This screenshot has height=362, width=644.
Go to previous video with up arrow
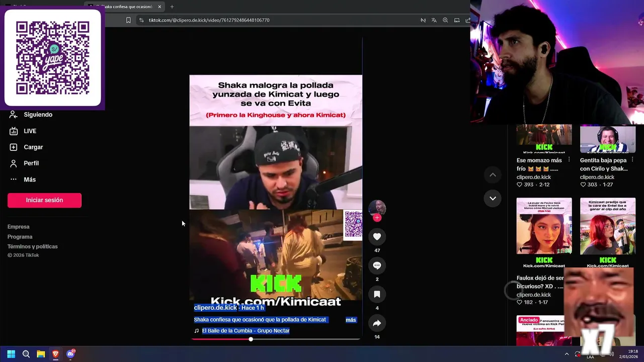pos(493,175)
